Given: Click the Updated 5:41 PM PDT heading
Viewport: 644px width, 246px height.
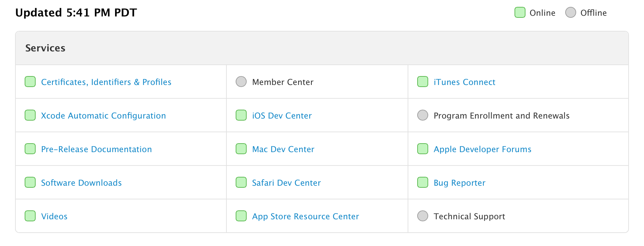Looking at the screenshot, I should click(76, 13).
